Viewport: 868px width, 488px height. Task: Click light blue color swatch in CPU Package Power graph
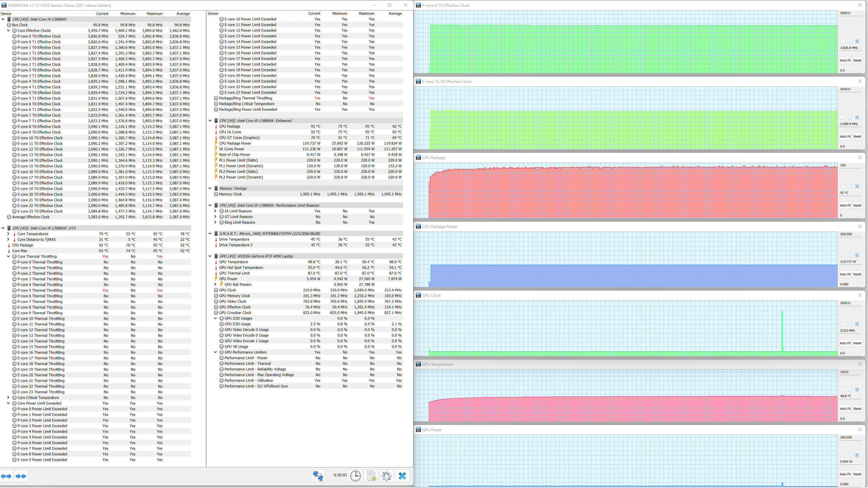(850, 255)
